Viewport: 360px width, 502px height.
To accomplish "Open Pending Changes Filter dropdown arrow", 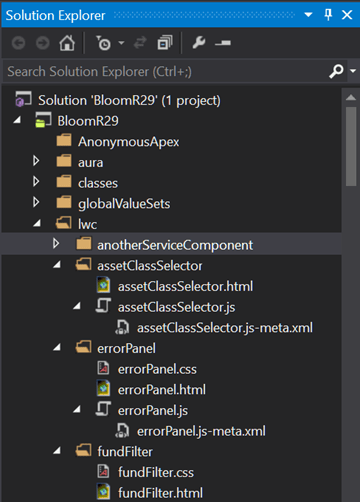I will pyautogui.click(x=121, y=43).
